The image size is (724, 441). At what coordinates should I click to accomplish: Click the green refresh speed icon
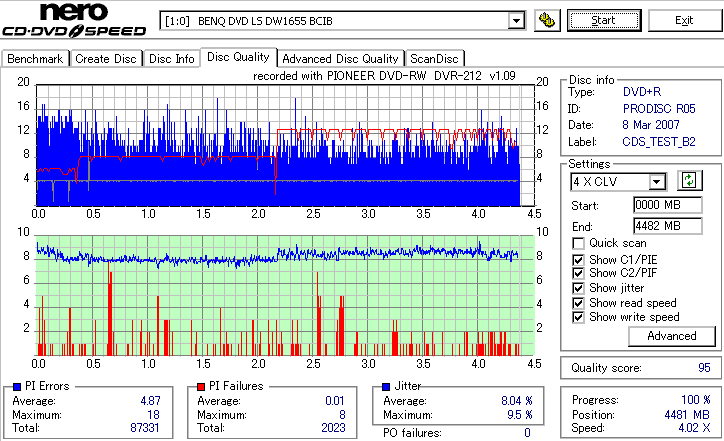pos(689,180)
